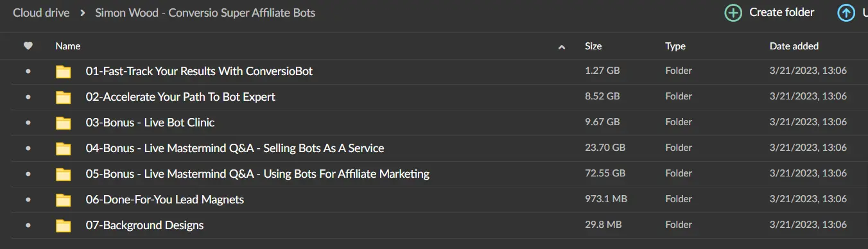Click the Create folder button label
868x249 pixels.
(782, 12)
